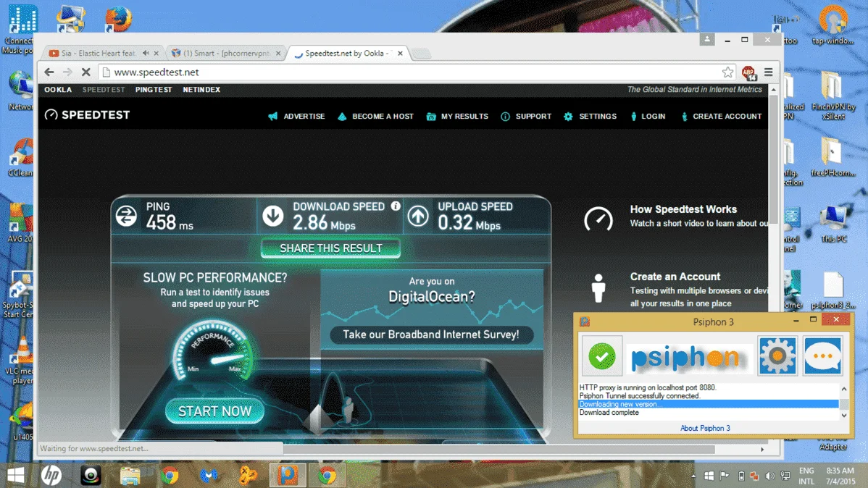Click the ADVERTISE nav link
The height and width of the screenshot is (488, 868).
pyautogui.click(x=297, y=116)
